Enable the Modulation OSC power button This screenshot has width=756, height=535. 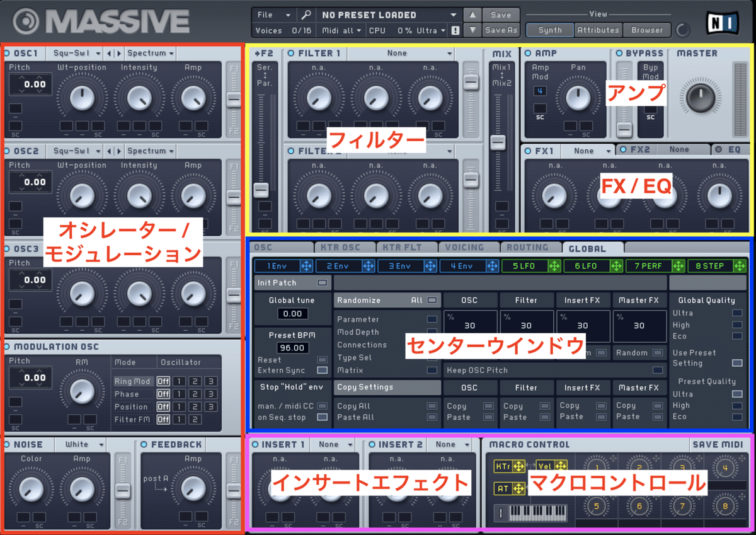[x=7, y=347]
